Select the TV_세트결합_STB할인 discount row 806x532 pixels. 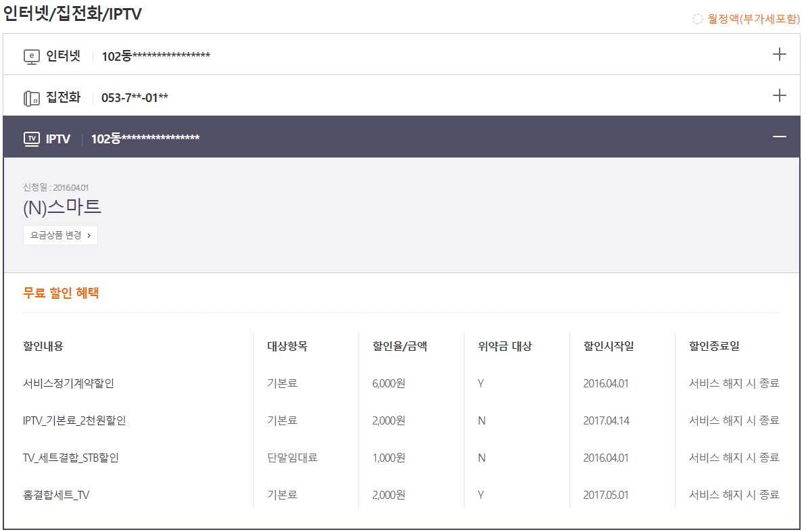pyautogui.click(x=71, y=458)
